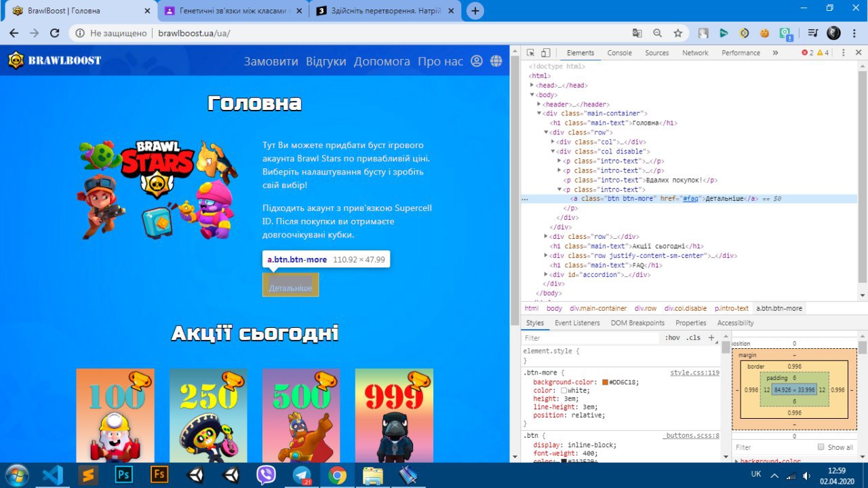This screenshot has width=868, height=488.
Task: Select p.intro-text in breadcrumb
Action: pyautogui.click(x=732, y=308)
